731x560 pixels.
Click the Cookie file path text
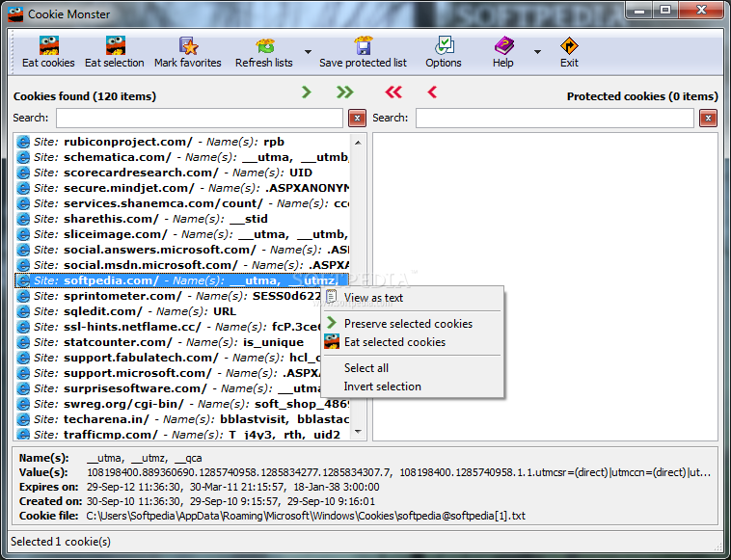[306, 516]
